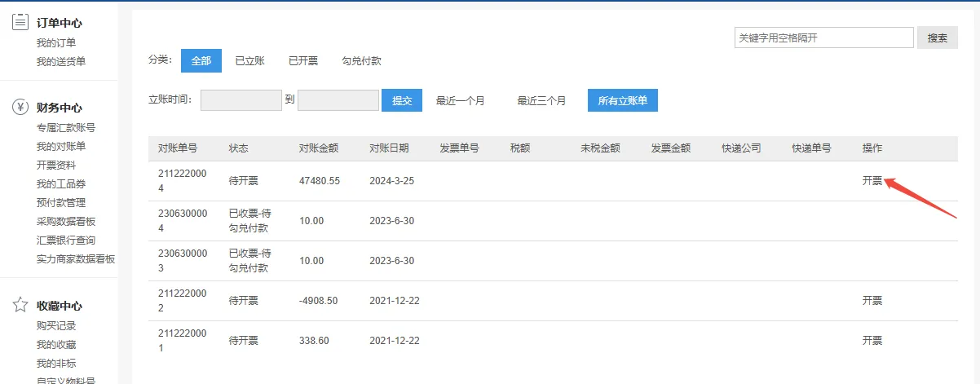Select the 勾兑付款 filter tab
The image size is (980, 384).
click(x=361, y=60)
